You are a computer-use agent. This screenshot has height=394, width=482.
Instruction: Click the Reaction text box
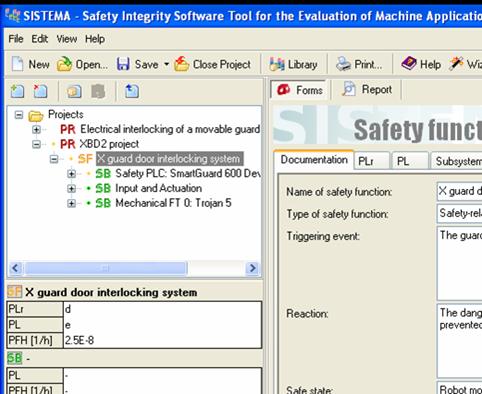coord(459,341)
